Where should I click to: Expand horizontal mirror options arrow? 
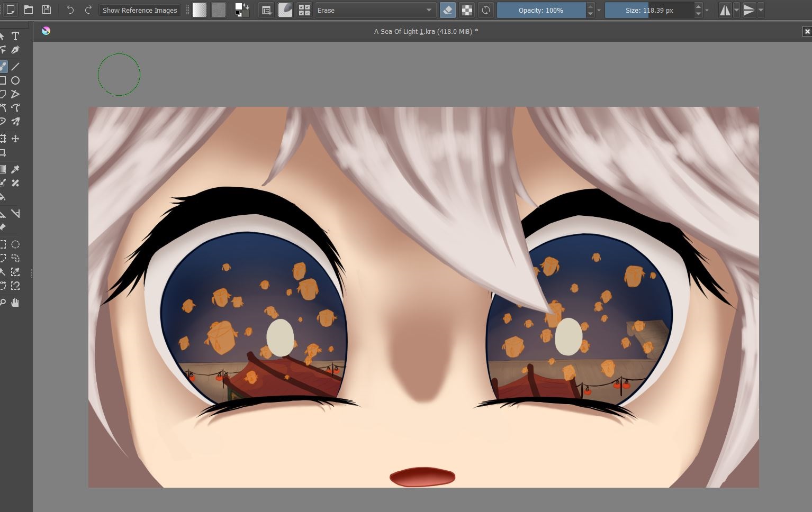(736, 10)
